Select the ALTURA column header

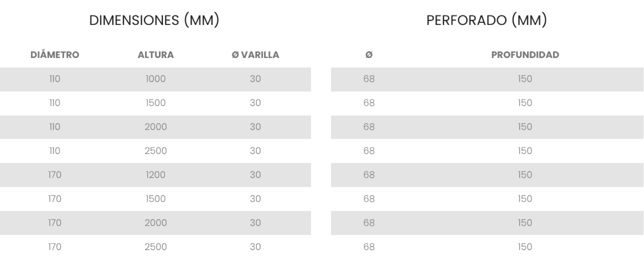tap(156, 55)
